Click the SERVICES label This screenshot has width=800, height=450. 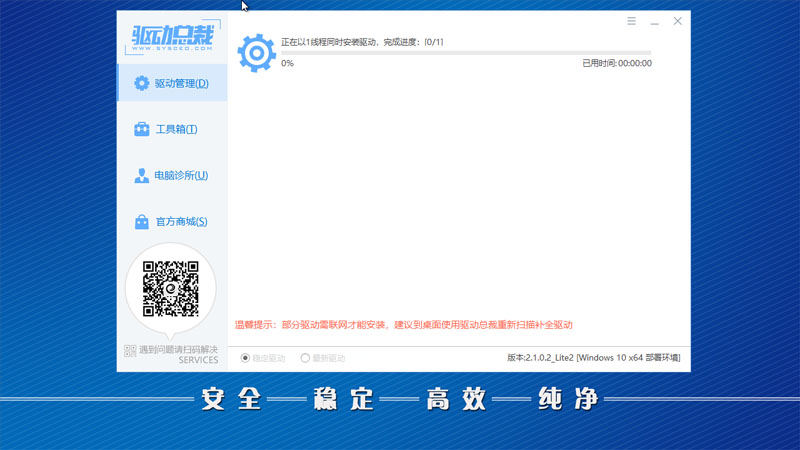click(198, 360)
